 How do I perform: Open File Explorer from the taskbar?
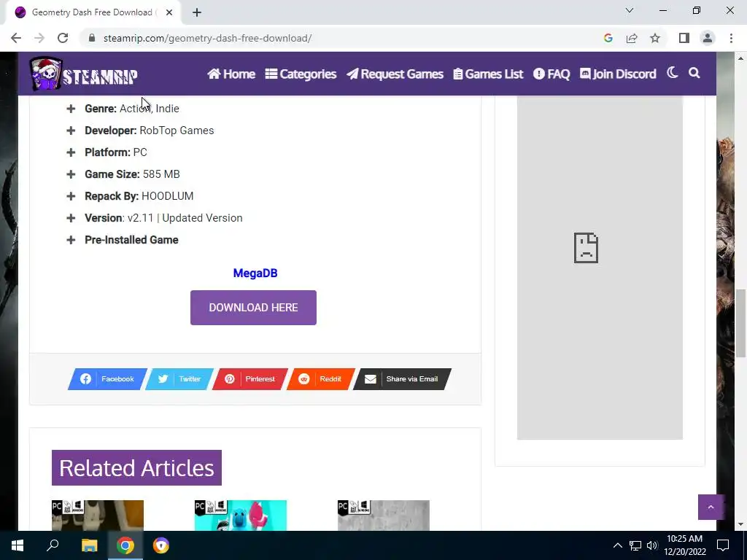click(x=89, y=545)
